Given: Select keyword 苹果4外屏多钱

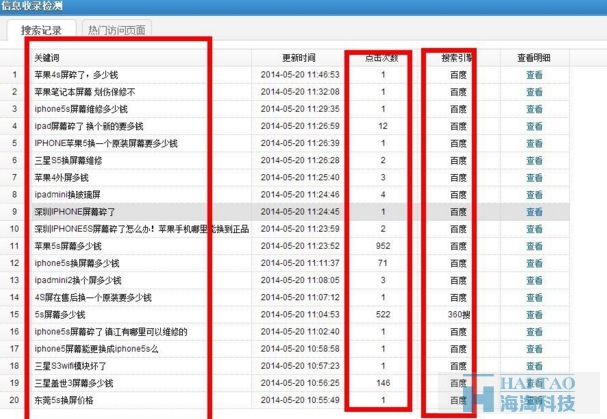Looking at the screenshot, I should tap(61, 178).
